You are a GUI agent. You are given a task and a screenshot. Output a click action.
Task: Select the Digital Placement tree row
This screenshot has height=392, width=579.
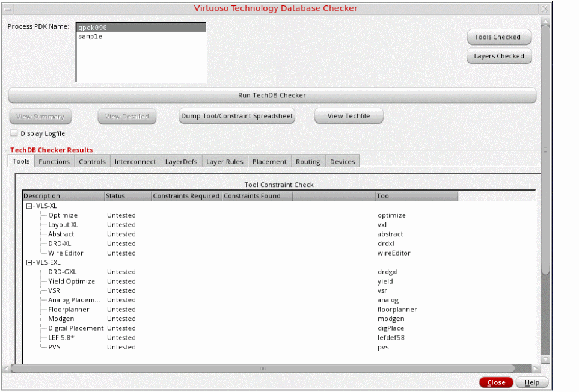(76, 328)
